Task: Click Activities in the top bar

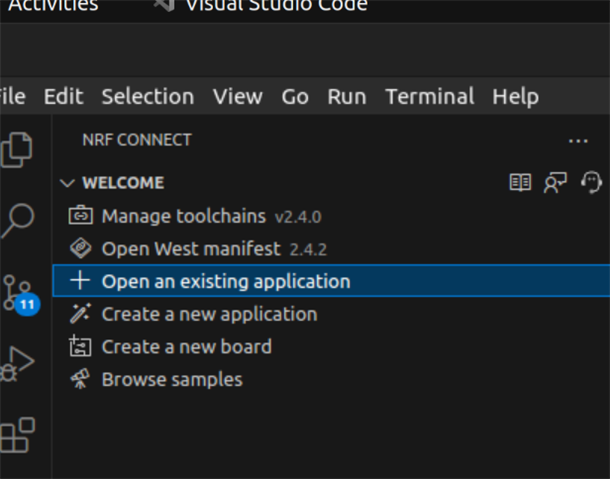Action: (x=53, y=5)
